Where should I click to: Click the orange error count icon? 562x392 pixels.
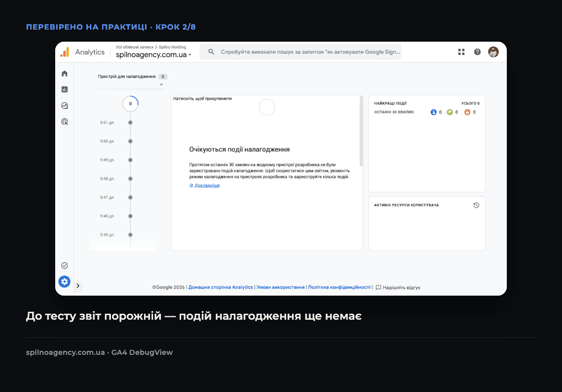pyautogui.click(x=467, y=112)
